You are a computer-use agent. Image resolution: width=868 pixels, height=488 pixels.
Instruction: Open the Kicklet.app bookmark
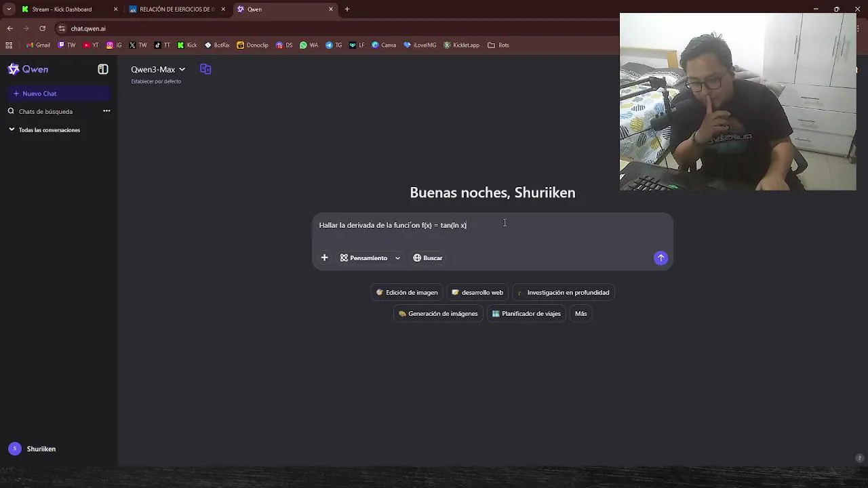coord(461,45)
